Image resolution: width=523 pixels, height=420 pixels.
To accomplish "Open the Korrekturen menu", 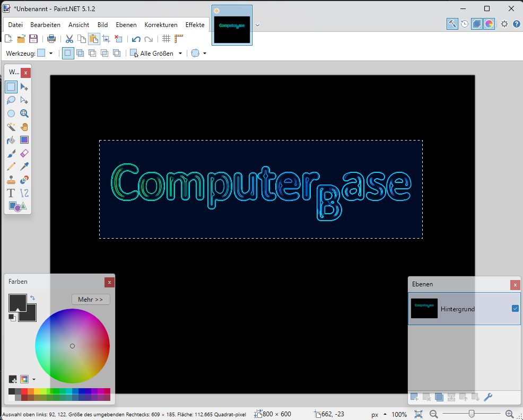I will (x=161, y=25).
